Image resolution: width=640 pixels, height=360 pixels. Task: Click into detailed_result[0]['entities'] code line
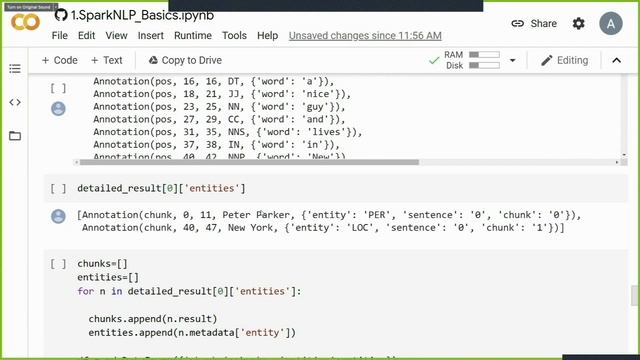click(x=161, y=188)
